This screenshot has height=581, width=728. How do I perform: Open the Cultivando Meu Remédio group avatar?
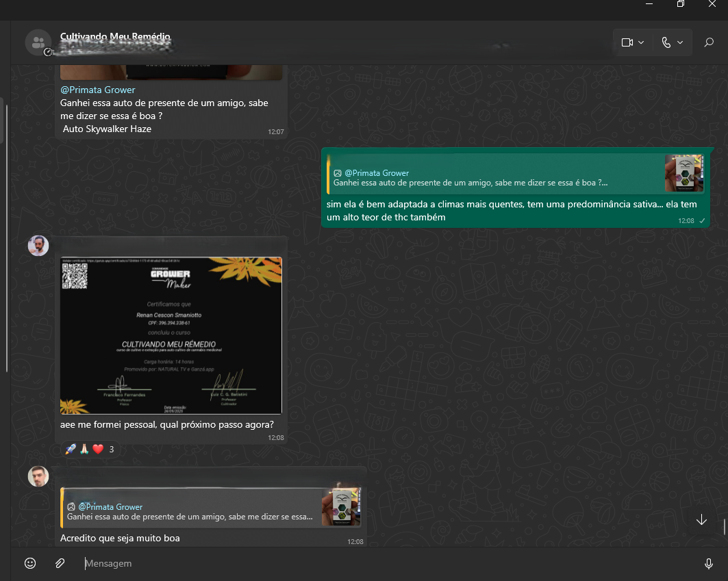point(38,42)
